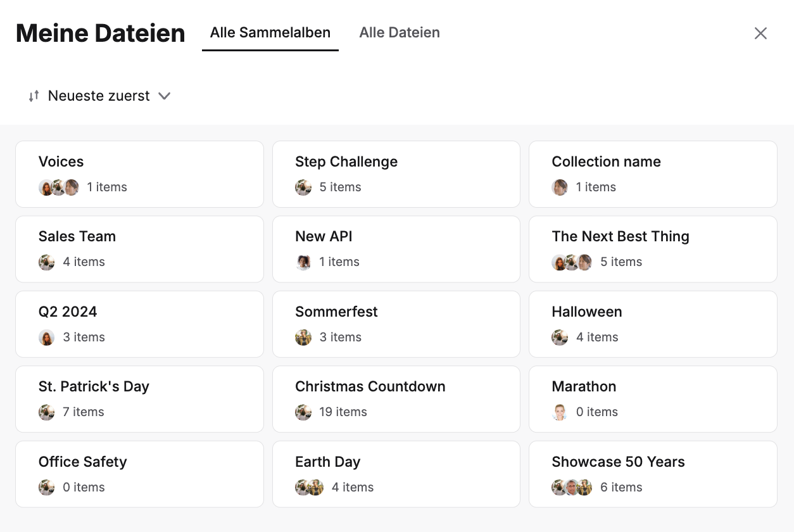Click the avatar on Q2 2024 collection

click(x=47, y=338)
